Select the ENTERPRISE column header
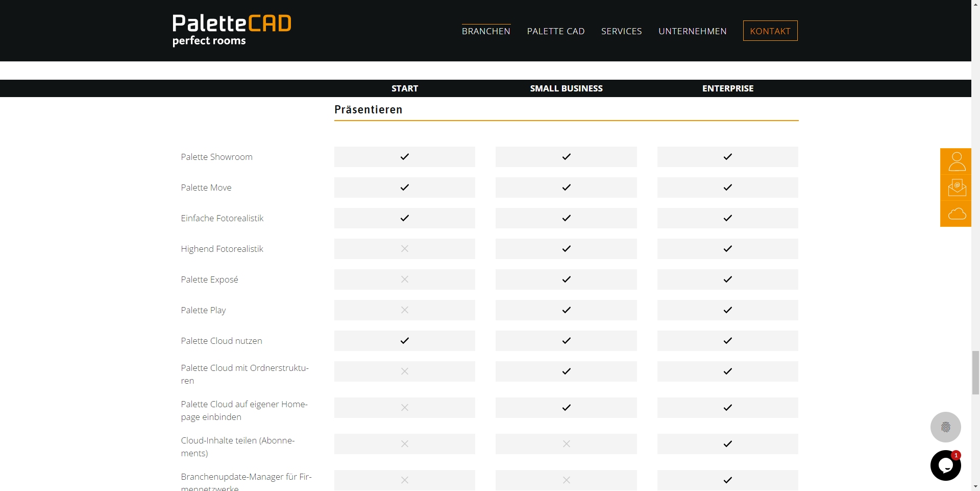Image resolution: width=980 pixels, height=491 pixels. coord(728,88)
